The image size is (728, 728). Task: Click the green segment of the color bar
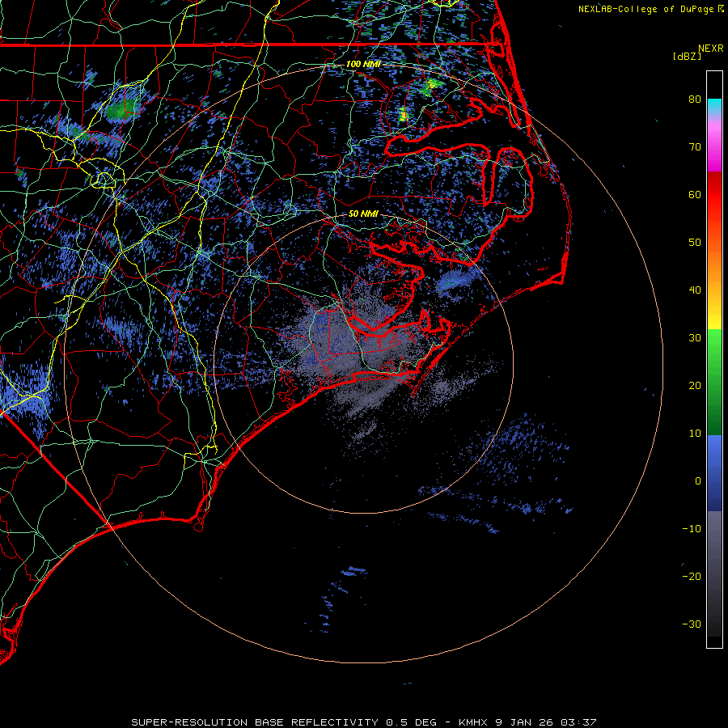tap(714, 382)
